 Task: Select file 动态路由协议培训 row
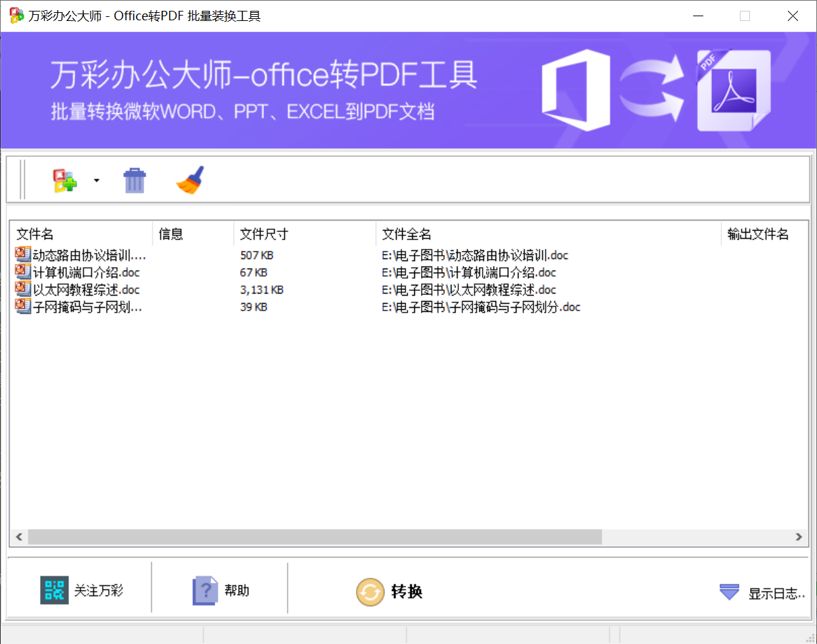(x=409, y=255)
